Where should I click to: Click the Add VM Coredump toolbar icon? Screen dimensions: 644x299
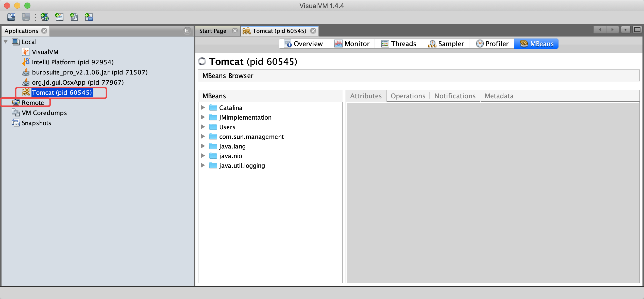(x=74, y=17)
